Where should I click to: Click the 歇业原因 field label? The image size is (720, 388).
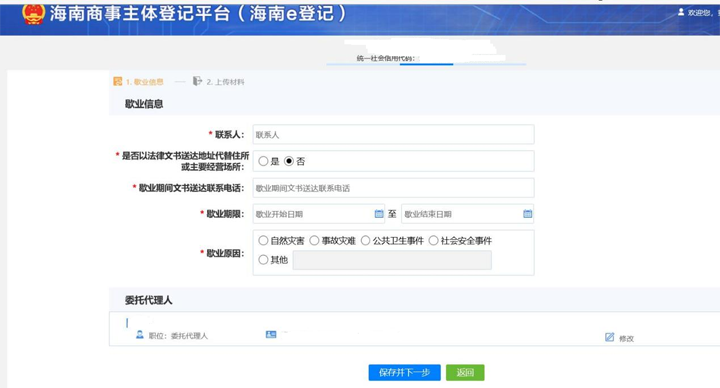[x=225, y=253]
